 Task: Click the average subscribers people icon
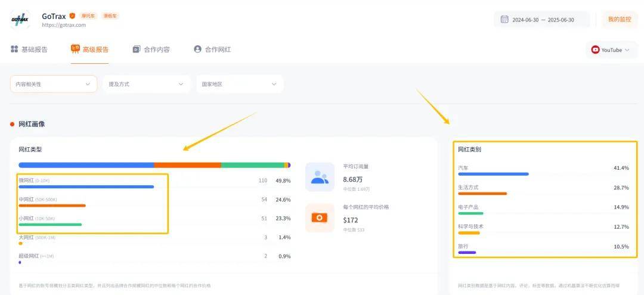coord(320,177)
